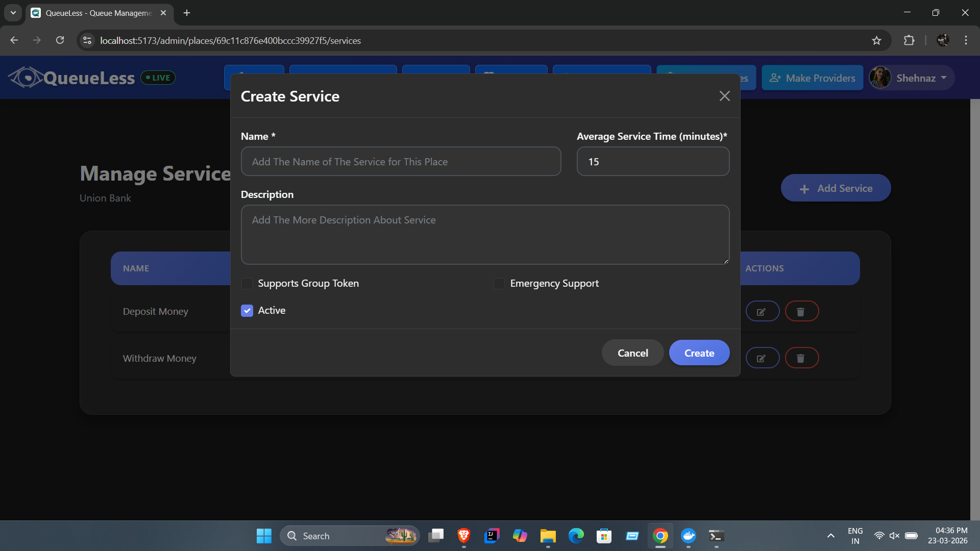Close the QueueLess browser tab
This screenshot has height=551, width=980.
pyautogui.click(x=163, y=13)
